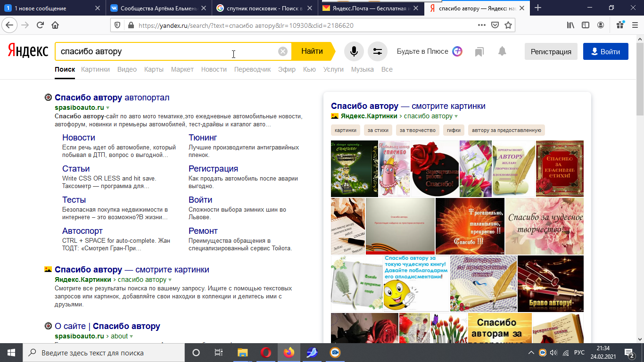Open Firefox library icon
644x362 pixels.
coord(570,25)
